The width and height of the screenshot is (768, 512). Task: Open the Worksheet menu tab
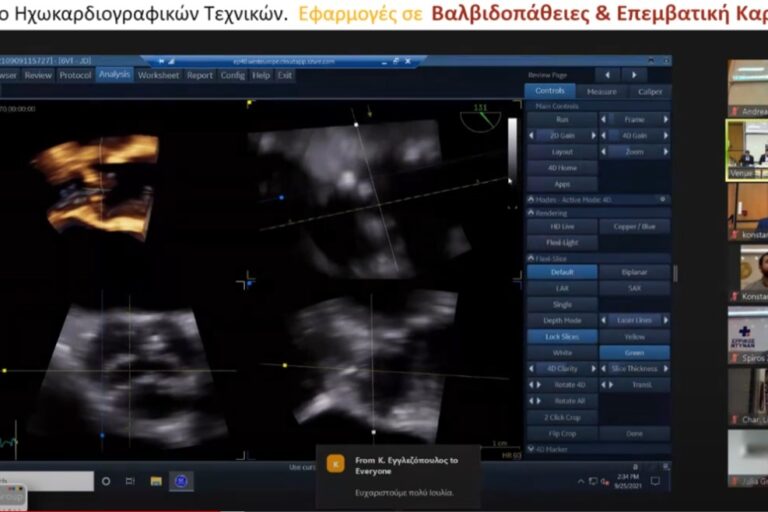tap(158, 75)
